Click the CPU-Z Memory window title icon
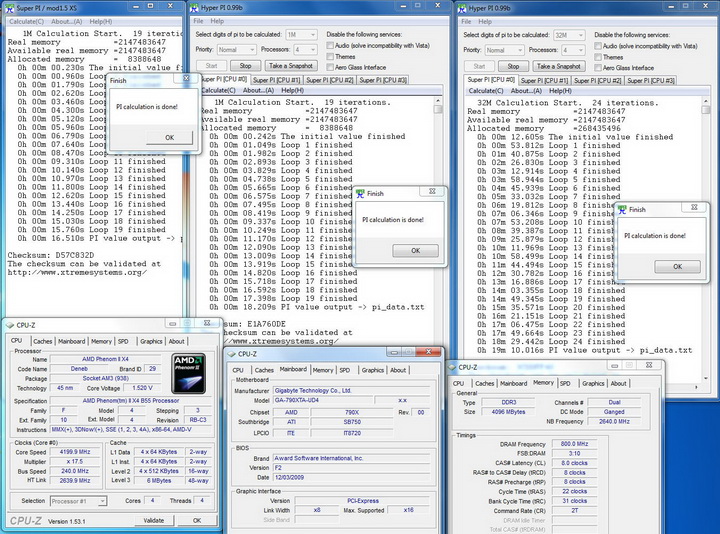 pyautogui.click(x=452, y=367)
